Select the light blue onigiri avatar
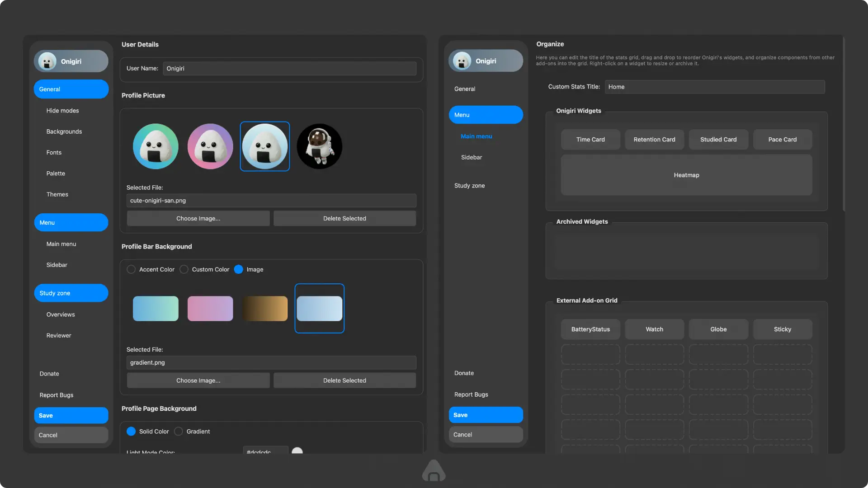The width and height of the screenshot is (868, 488). [x=265, y=146]
